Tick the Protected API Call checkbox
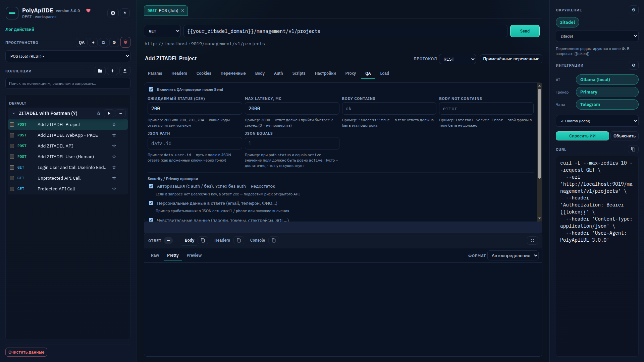The height and width of the screenshot is (362, 644). click(12, 189)
